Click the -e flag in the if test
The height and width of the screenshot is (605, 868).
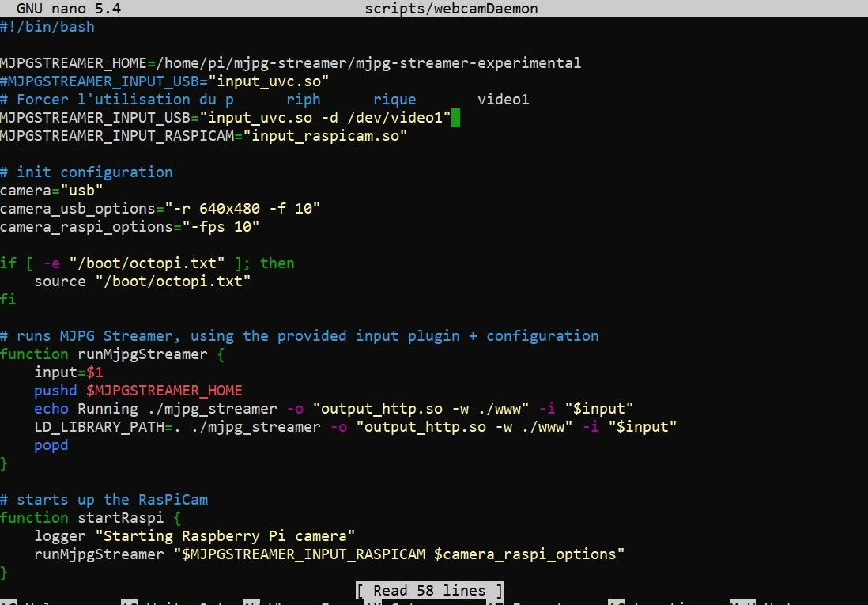click(51, 263)
